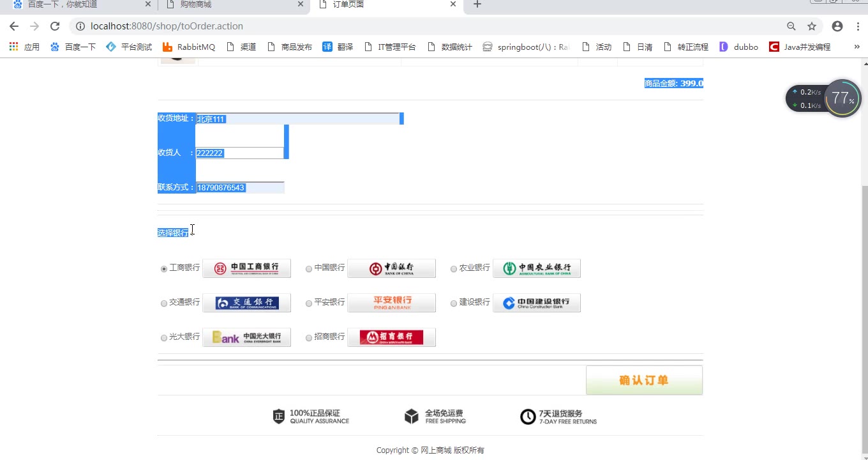
Task: Close the 购物商城 browser tab
Action: (x=301, y=4)
